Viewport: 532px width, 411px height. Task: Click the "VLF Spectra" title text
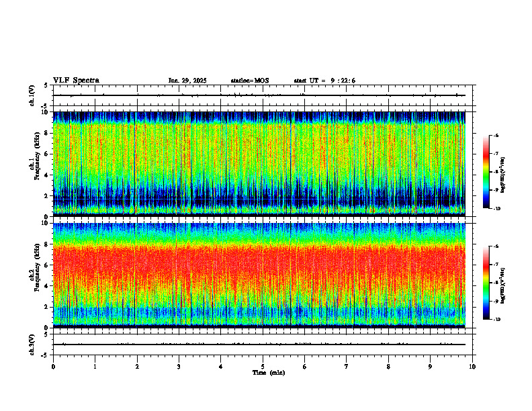coord(76,81)
